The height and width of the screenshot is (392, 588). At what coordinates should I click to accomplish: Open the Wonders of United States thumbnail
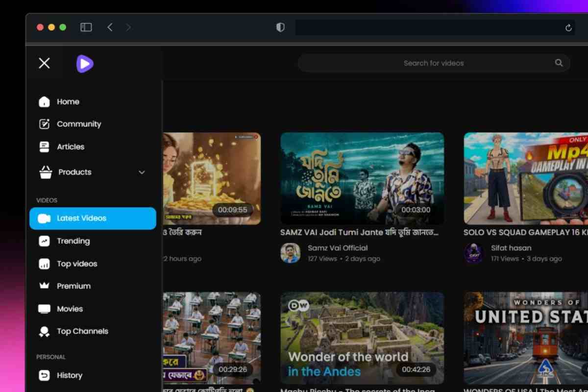tap(526, 338)
